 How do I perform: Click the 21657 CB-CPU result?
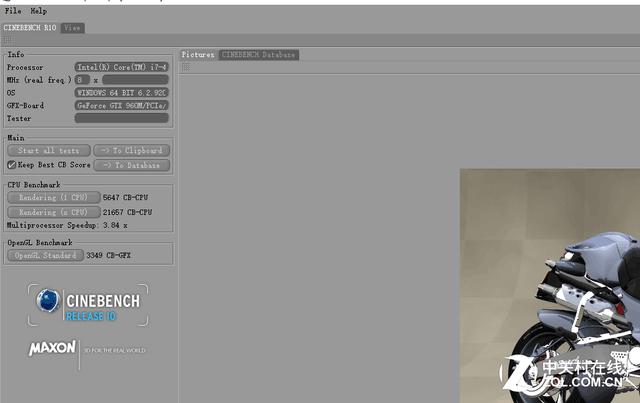click(127, 212)
